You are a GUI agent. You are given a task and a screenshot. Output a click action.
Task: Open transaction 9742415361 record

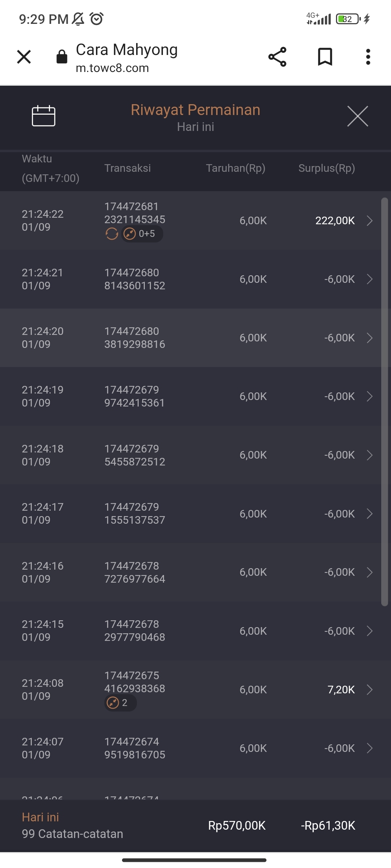[x=135, y=396]
